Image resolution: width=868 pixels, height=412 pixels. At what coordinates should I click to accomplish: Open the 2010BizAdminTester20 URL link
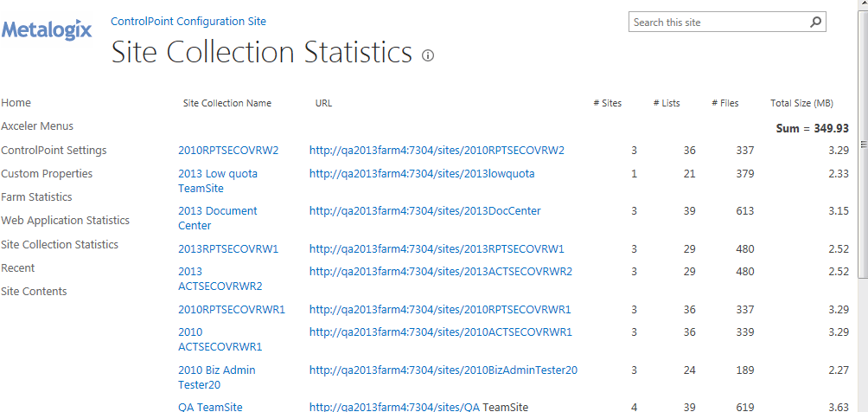point(444,370)
